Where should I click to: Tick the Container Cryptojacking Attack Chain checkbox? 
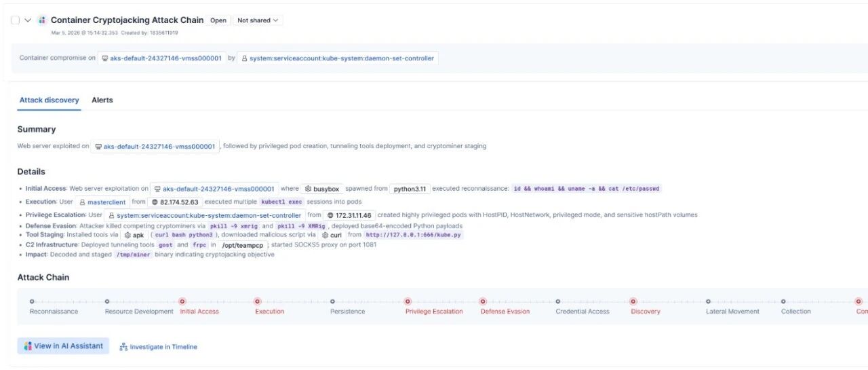(15, 20)
